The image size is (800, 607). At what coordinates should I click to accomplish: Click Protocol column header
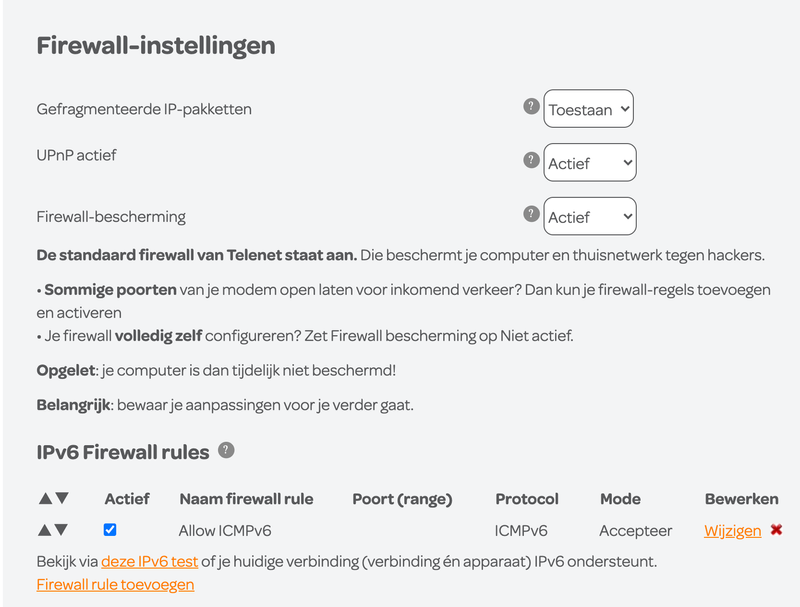pyautogui.click(x=527, y=499)
